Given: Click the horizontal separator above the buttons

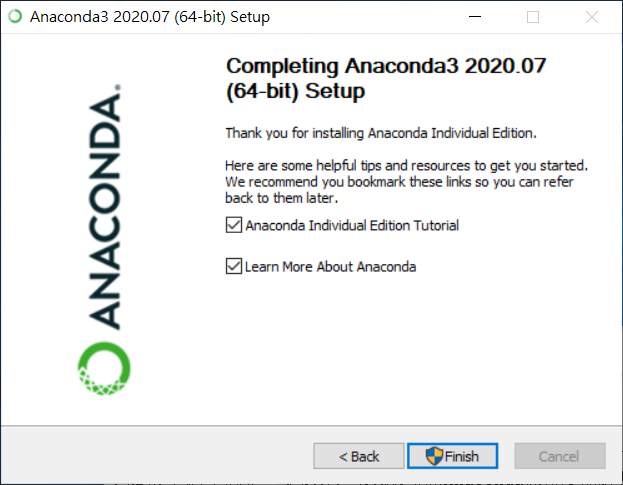Looking at the screenshot, I should pos(312,426).
